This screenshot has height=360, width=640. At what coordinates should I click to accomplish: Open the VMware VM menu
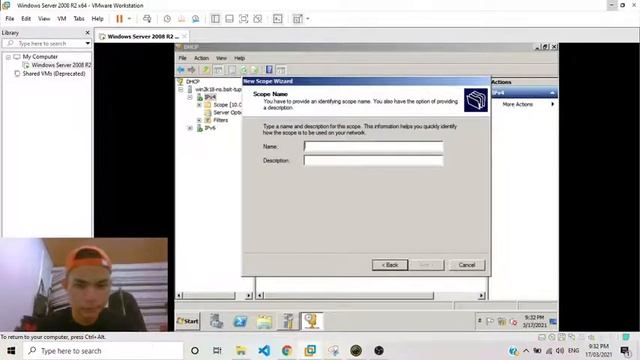[x=62, y=19]
